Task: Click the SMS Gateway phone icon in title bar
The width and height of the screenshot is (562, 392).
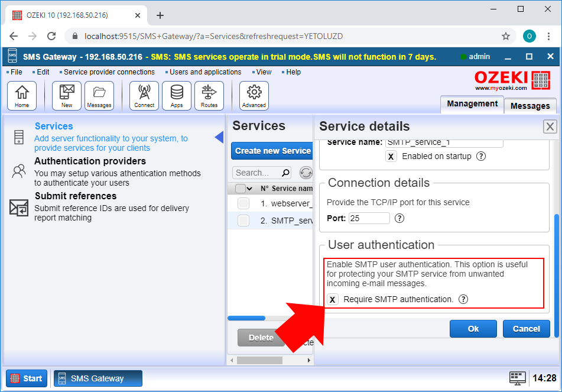Action: coord(12,57)
